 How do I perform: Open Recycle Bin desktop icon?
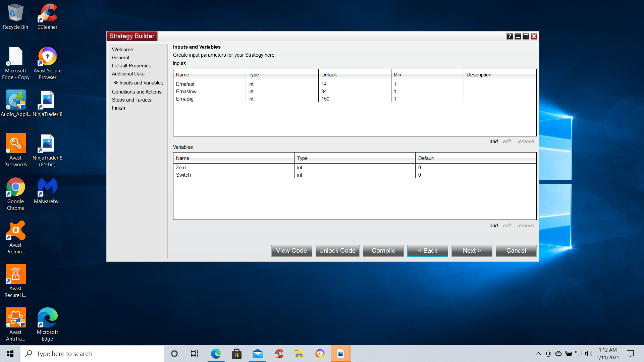pos(15,17)
